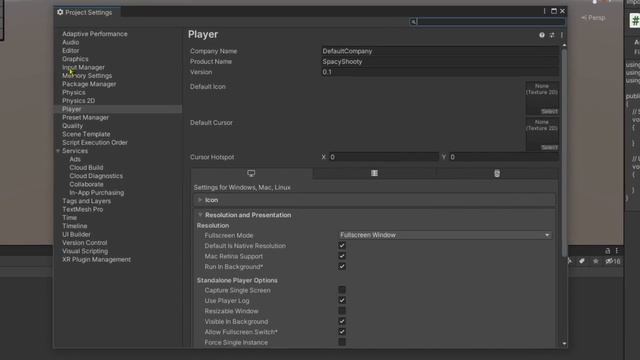This screenshot has width=640, height=360.
Task: Collapse the Services tree arrow
Action: pos(58,151)
